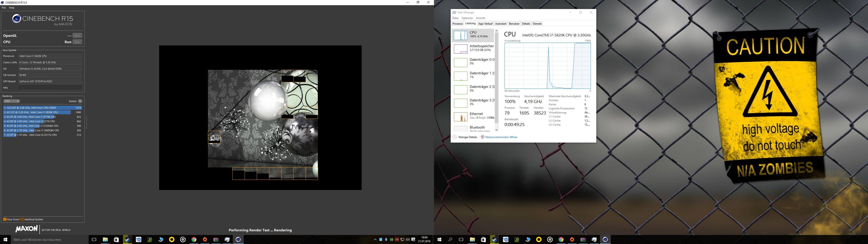This screenshot has height=244, width=868.
Task: Click the Run button for OpenGL
Action: 77,36
